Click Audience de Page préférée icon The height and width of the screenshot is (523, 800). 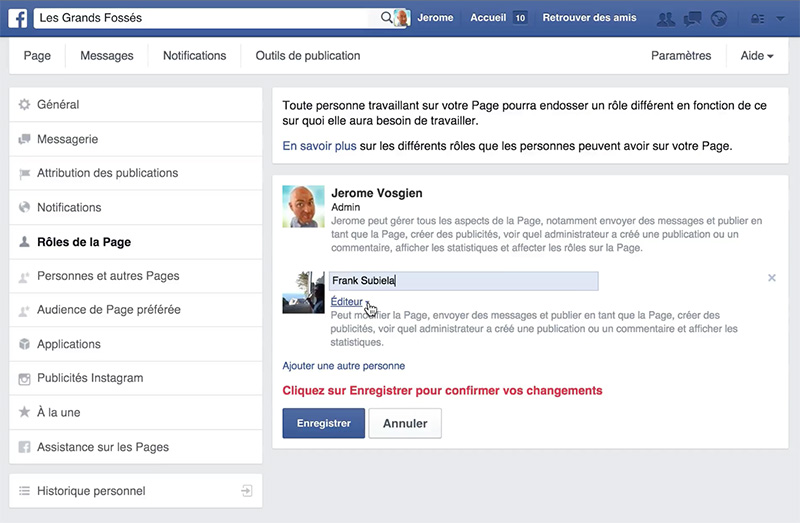coord(24,310)
